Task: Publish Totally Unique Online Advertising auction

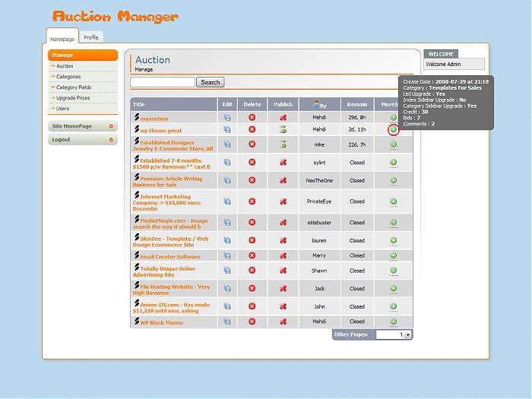Action: click(283, 271)
